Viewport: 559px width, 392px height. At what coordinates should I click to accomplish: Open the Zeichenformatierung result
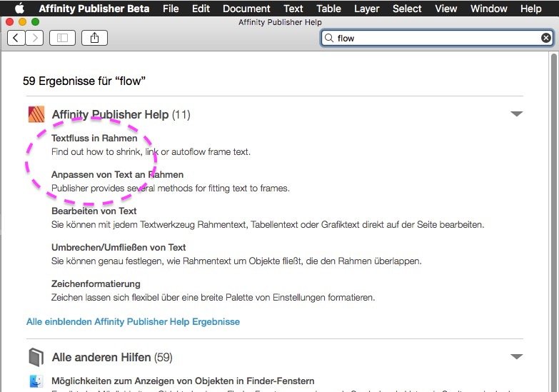(96, 283)
